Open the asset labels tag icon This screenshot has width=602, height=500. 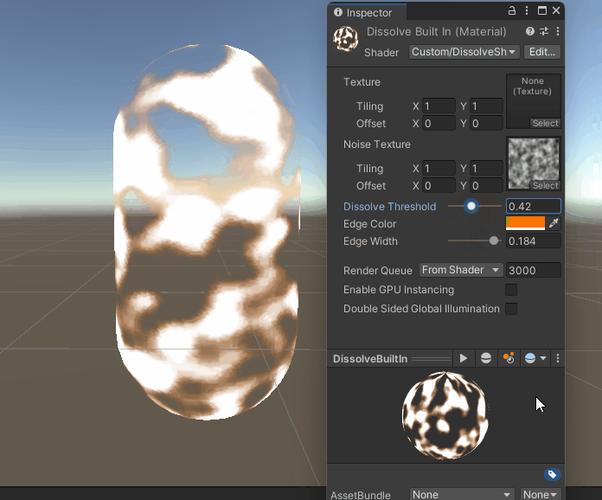[552, 475]
